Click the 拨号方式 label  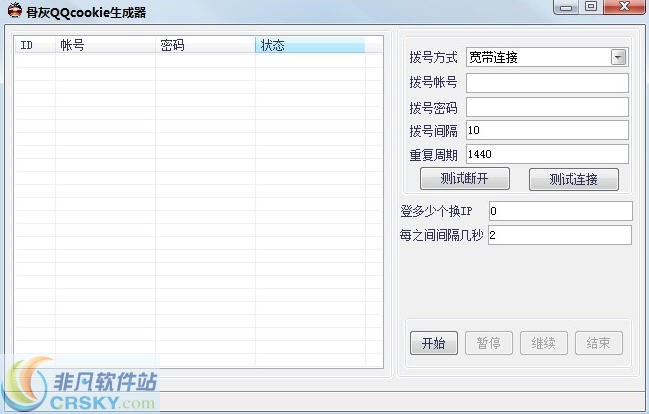(x=433, y=58)
